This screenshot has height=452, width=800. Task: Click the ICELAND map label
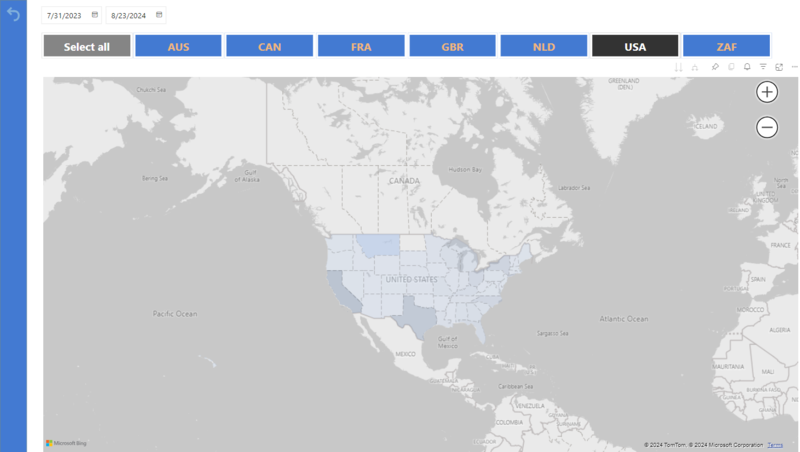[706, 126]
